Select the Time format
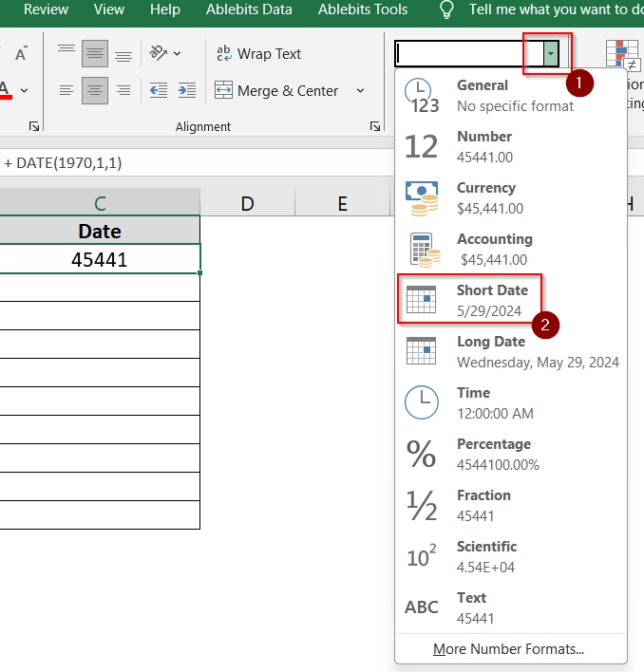 pos(511,402)
